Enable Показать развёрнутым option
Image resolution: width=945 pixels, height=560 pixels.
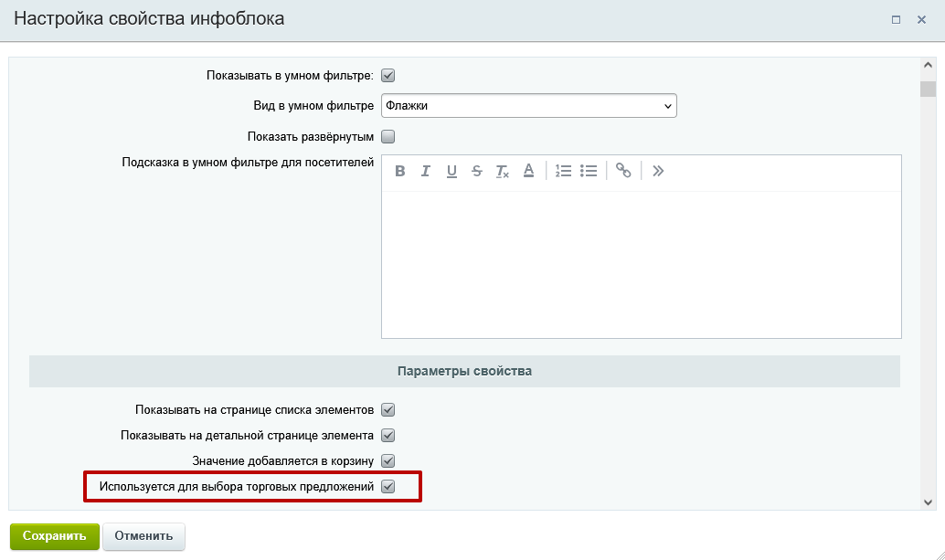[388, 135]
